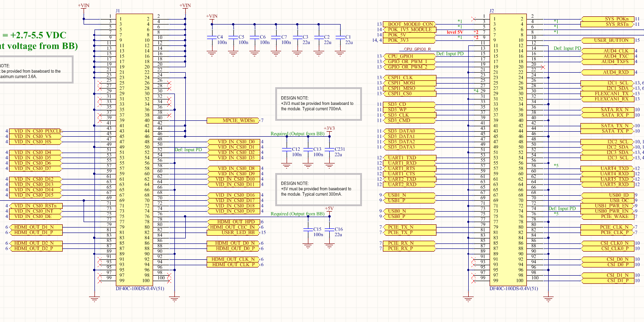The width and height of the screenshot is (644, 322).
Task: Select the HDMI_OUT_HPD port
Action: tap(233, 222)
